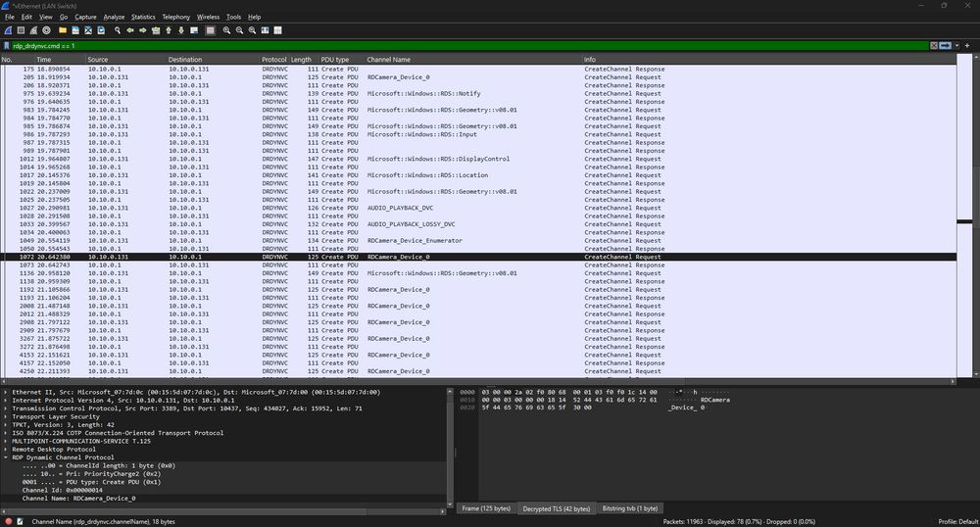Zoom in main window text

pyautogui.click(x=226, y=30)
